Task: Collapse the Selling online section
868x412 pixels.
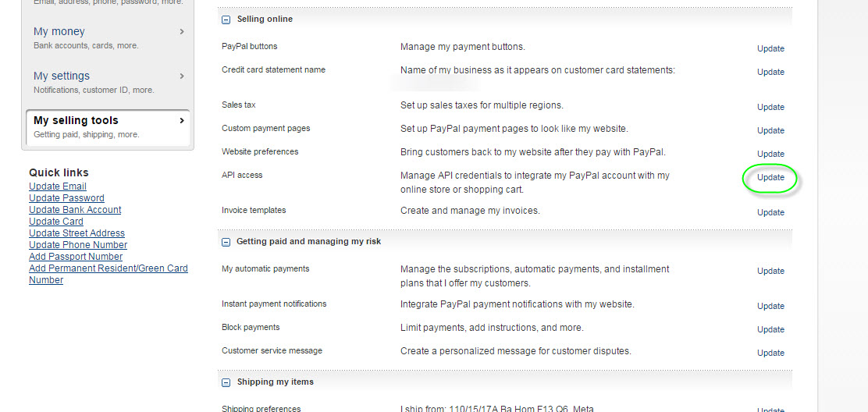Action: pos(226,20)
